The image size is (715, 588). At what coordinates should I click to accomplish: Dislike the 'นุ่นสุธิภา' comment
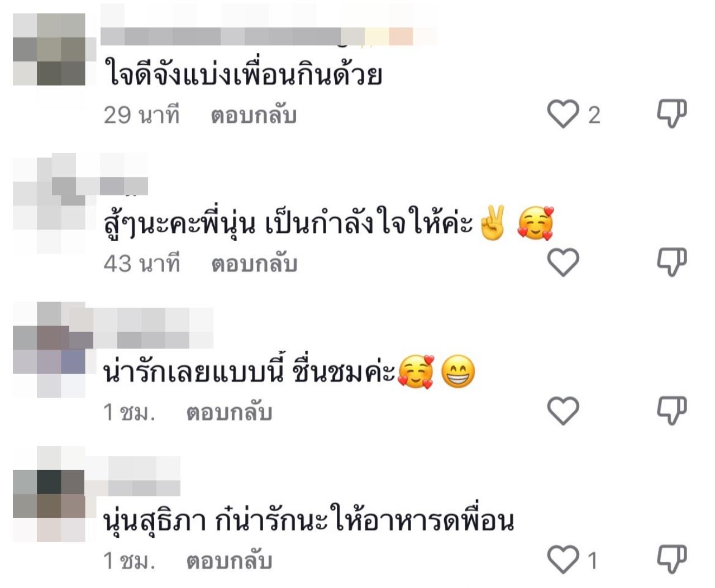pyautogui.click(x=671, y=560)
